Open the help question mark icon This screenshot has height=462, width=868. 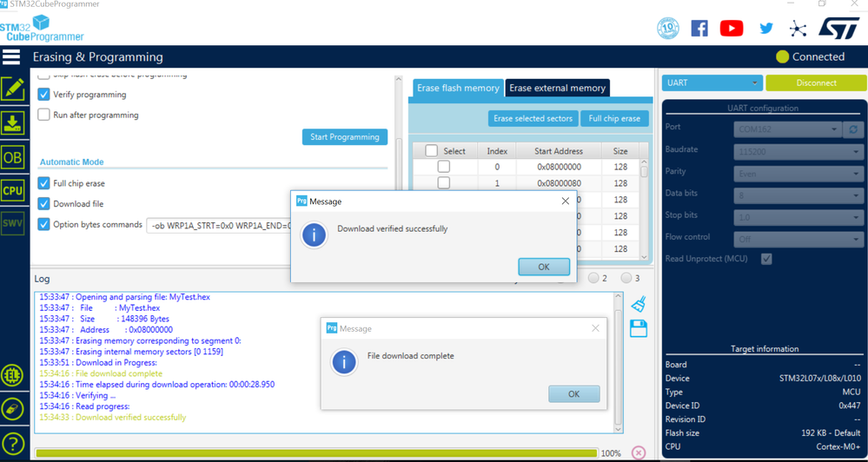tap(11, 443)
